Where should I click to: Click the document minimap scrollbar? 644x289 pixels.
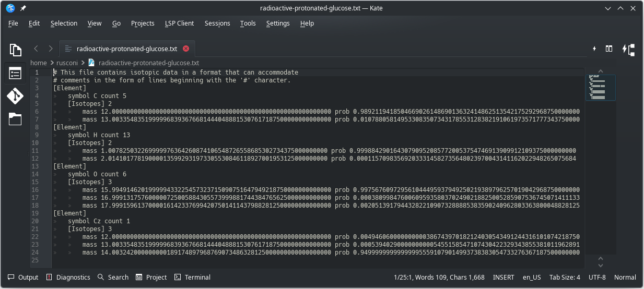tap(600, 156)
